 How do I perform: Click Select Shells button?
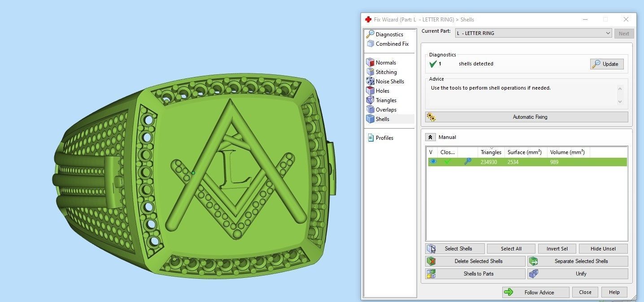[x=455, y=249]
